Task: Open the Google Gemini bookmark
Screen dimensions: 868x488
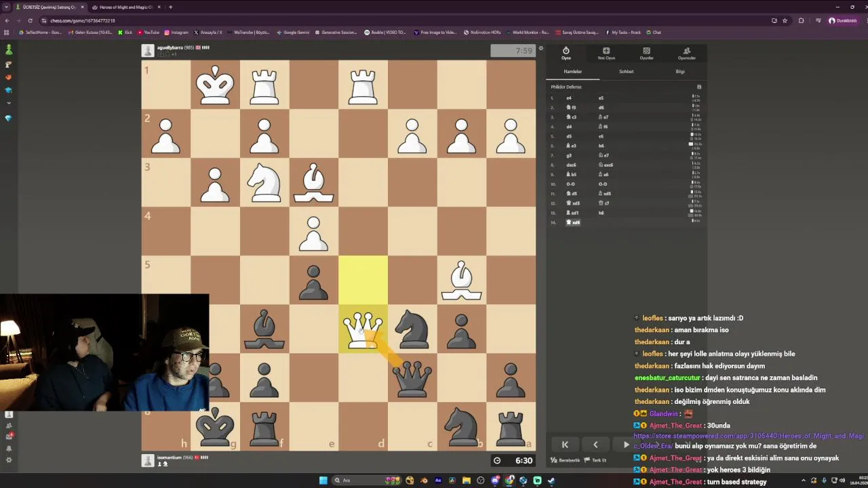Action: coord(293,33)
